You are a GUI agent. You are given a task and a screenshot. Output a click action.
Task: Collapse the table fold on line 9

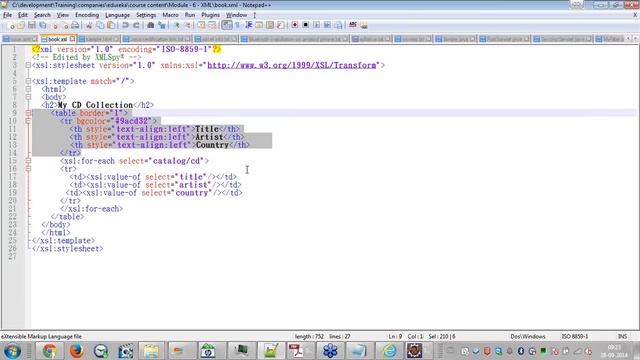28,113
